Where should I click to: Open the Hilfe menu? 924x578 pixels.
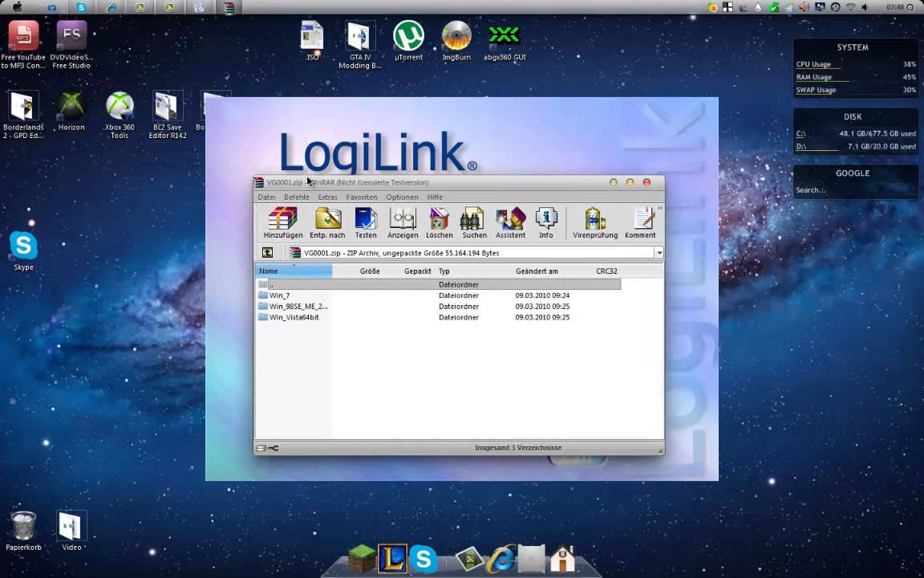pos(435,197)
